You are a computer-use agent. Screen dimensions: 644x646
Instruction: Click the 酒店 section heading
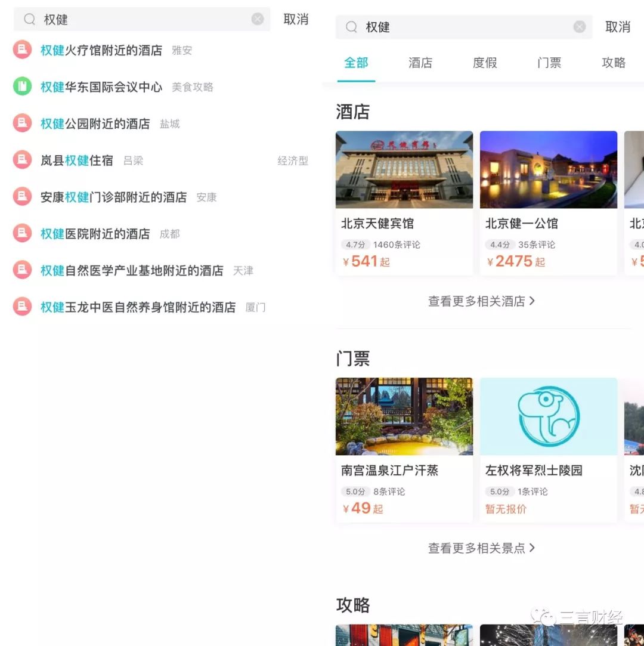[353, 112]
